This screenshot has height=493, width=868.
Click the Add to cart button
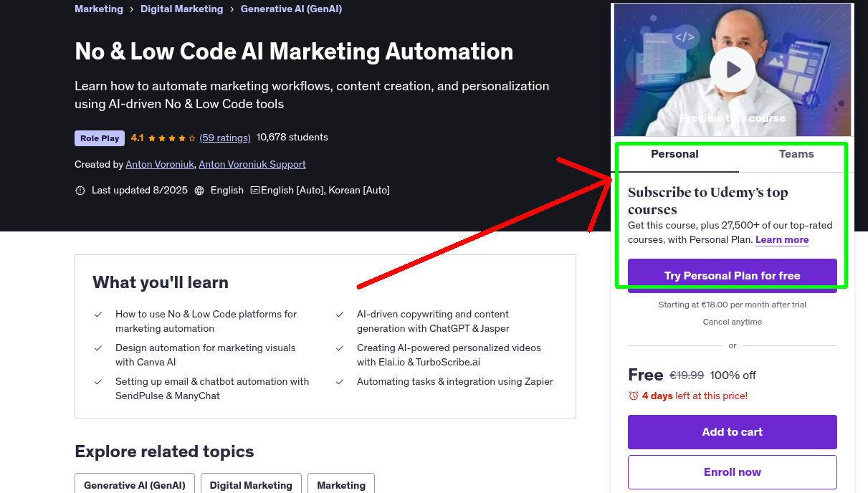(x=733, y=432)
